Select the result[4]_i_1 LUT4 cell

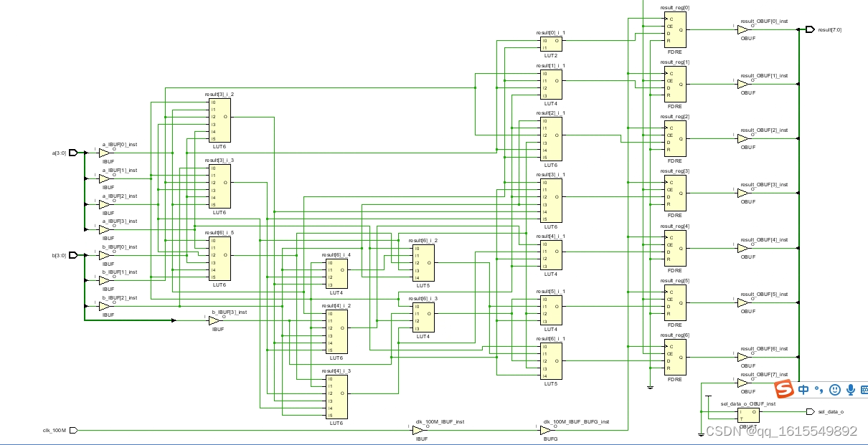(x=551, y=255)
